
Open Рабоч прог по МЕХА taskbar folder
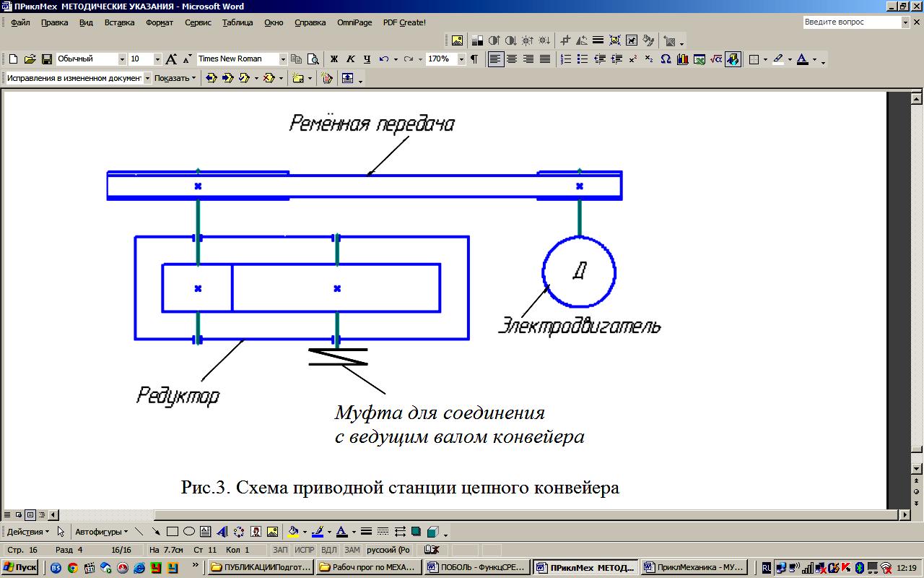click(x=368, y=568)
